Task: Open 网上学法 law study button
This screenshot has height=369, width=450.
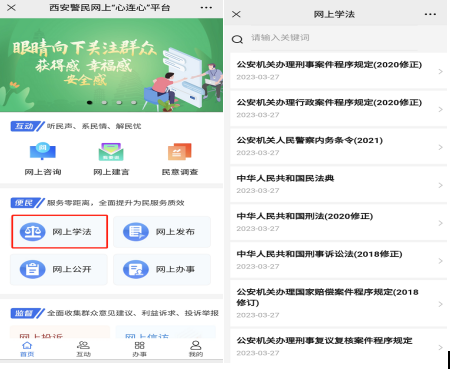Action: pyautogui.click(x=59, y=232)
